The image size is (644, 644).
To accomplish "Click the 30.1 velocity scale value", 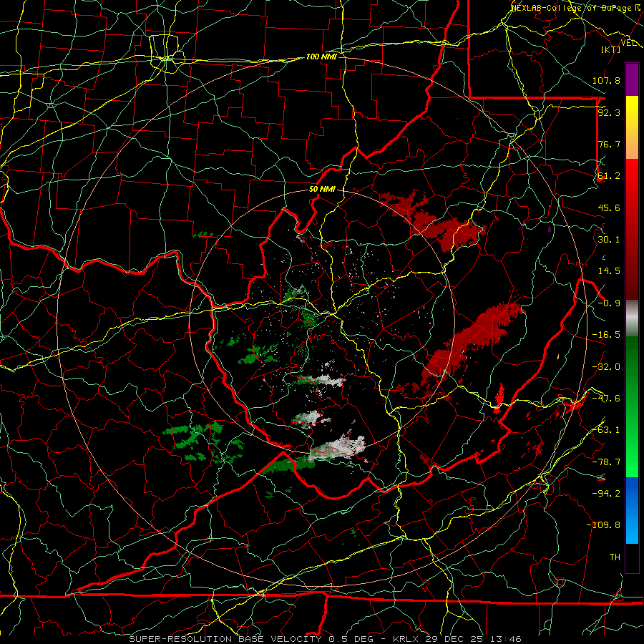I will pos(609,240).
